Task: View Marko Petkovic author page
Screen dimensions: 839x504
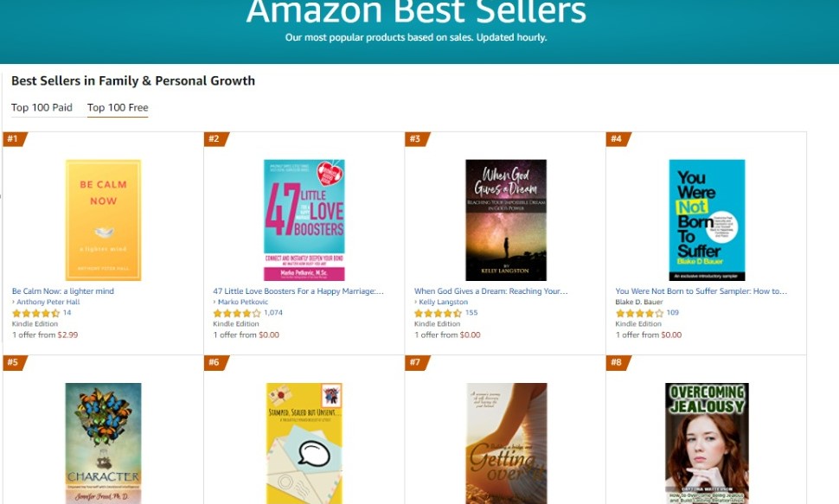Action: (243, 303)
